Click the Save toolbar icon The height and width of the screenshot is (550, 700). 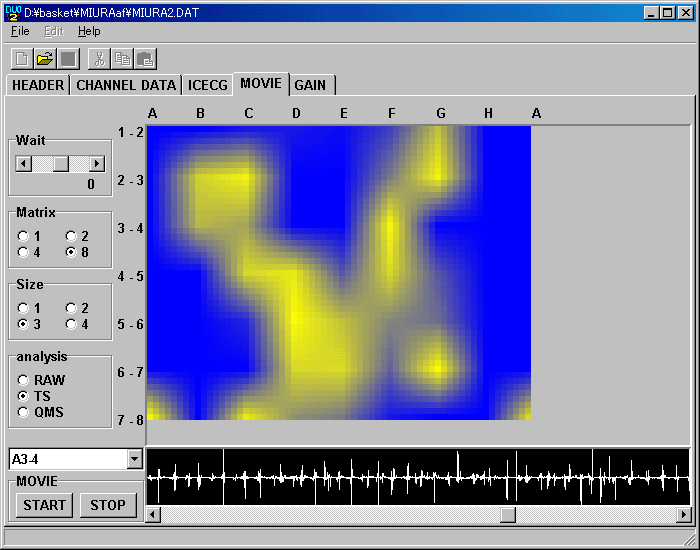tap(67, 59)
